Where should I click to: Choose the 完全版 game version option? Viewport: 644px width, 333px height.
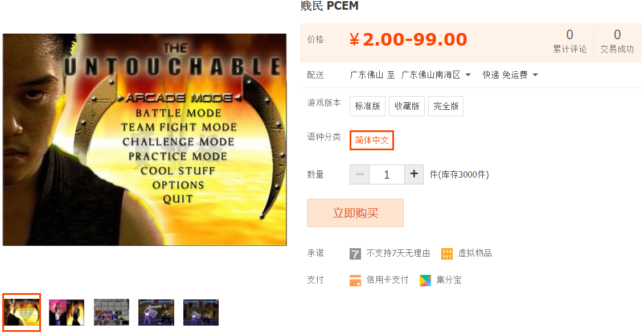point(446,106)
